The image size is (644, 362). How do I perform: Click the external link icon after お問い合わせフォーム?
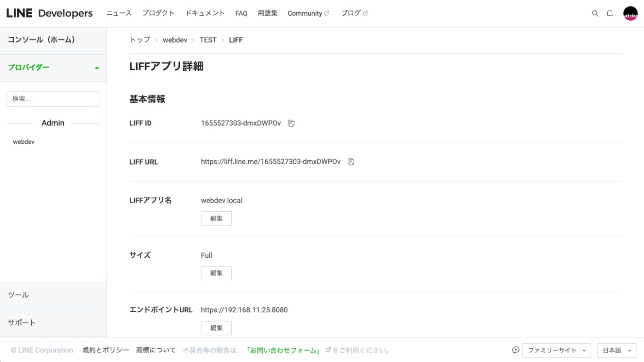click(x=328, y=350)
